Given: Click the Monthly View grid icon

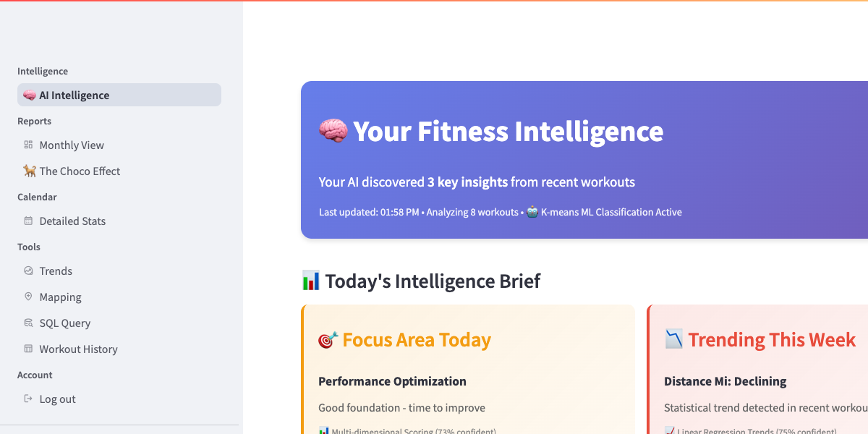Looking at the screenshot, I should coord(28,145).
